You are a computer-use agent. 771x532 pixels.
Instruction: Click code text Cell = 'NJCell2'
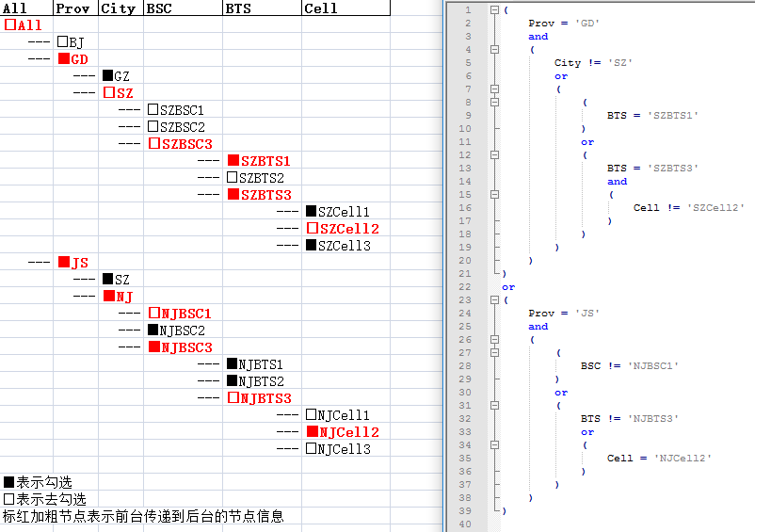[659, 459]
